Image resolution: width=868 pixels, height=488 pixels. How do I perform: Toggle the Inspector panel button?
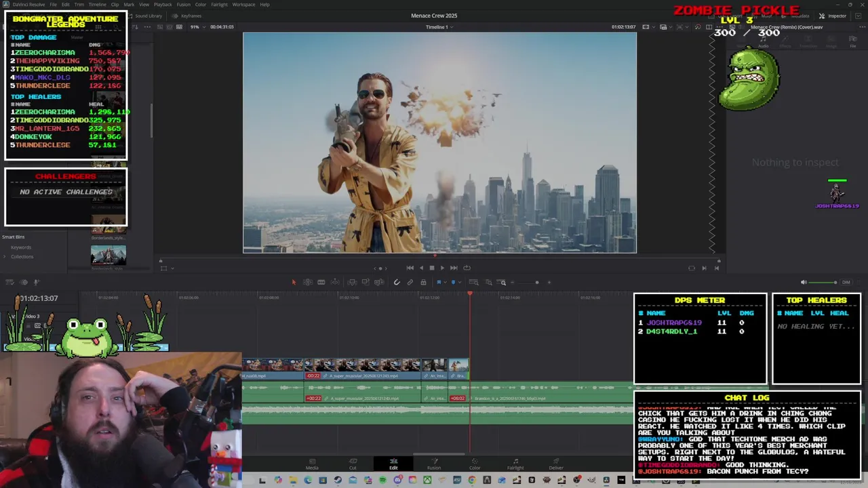[x=833, y=16]
